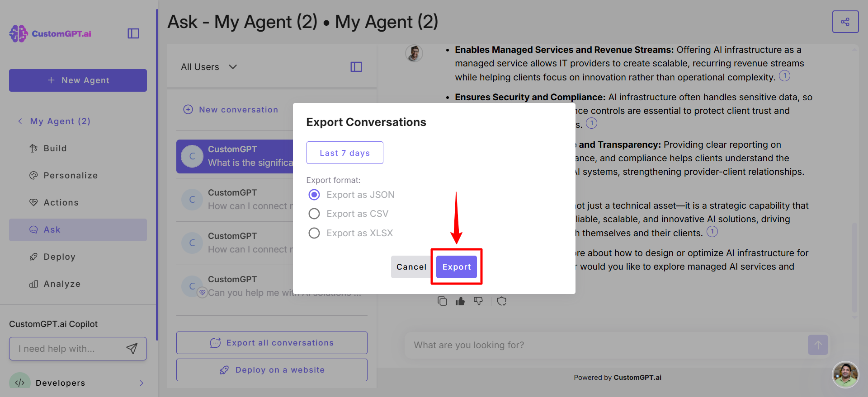Open citation 1 after their clients
The image size is (868, 397).
(712, 232)
